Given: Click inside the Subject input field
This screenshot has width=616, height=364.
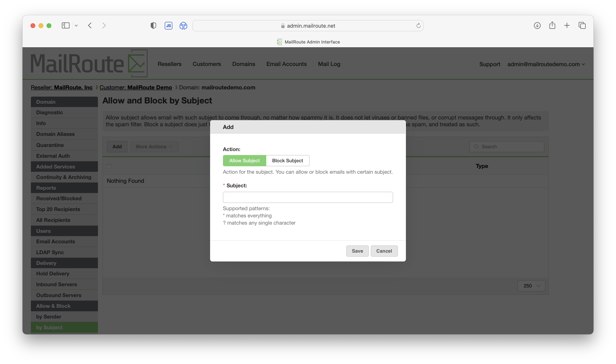Looking at the screenshot, I should tap(308, 197).
